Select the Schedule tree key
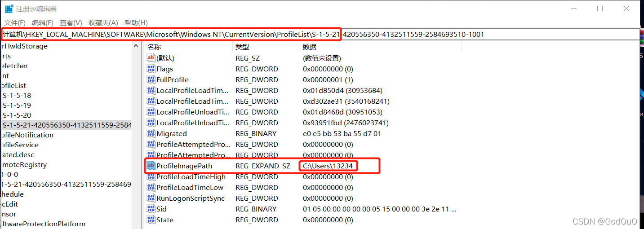This screenshot has width=644, height=229. pyautogui.click(x=12, y=194)
